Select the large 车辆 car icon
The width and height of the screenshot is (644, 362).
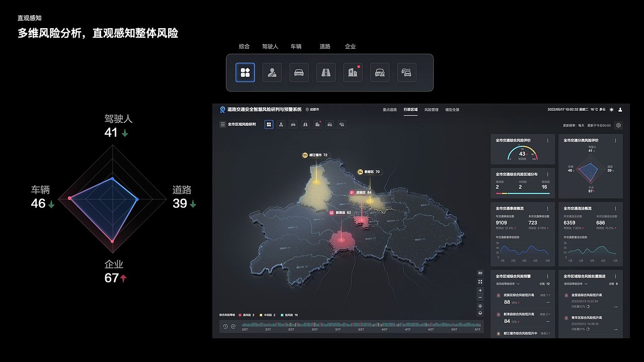(x=299, y=72)
